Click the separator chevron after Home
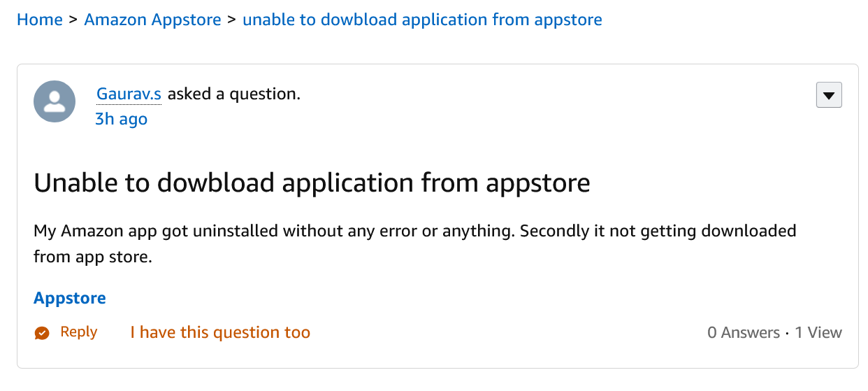The image size is (868, 391). [x=73, y=20]
